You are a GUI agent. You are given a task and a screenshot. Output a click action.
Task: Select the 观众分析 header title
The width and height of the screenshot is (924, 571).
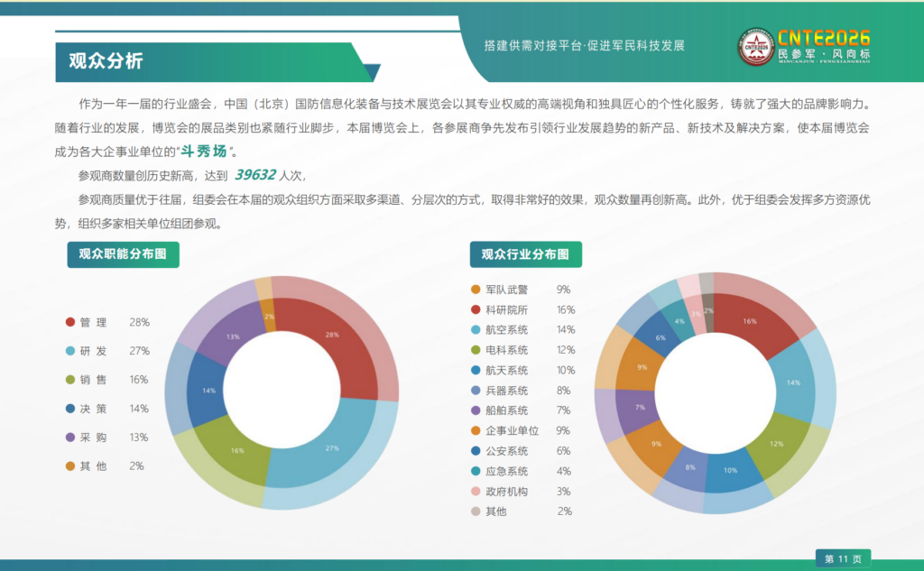106,61
